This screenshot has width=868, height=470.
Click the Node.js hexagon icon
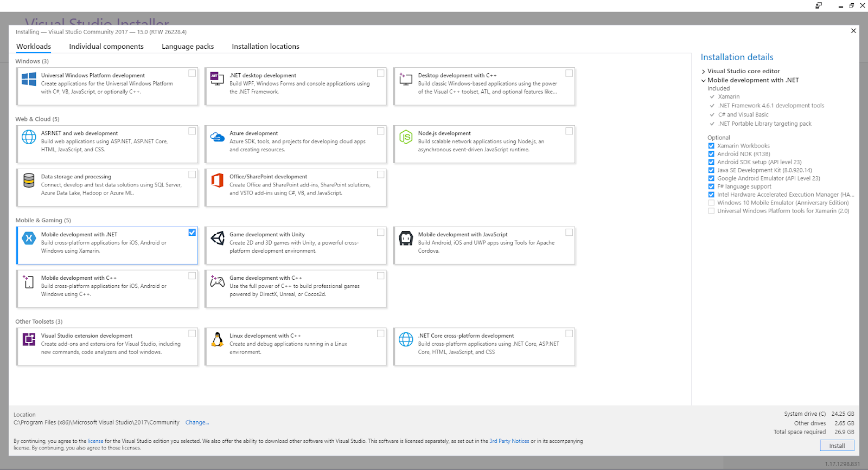click(406, 137)
